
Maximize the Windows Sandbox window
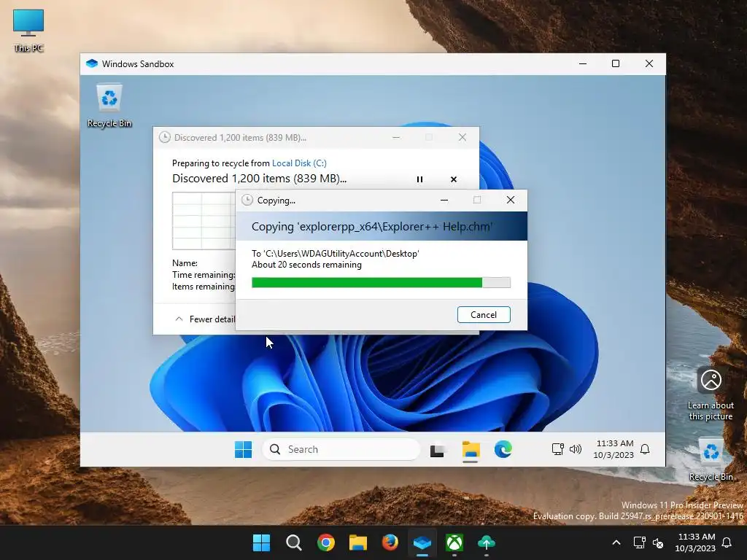616,64
